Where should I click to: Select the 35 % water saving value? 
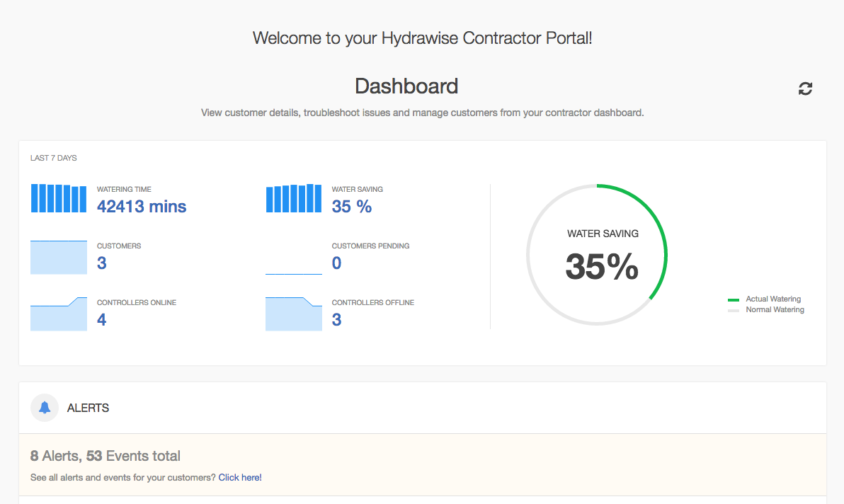351,207
